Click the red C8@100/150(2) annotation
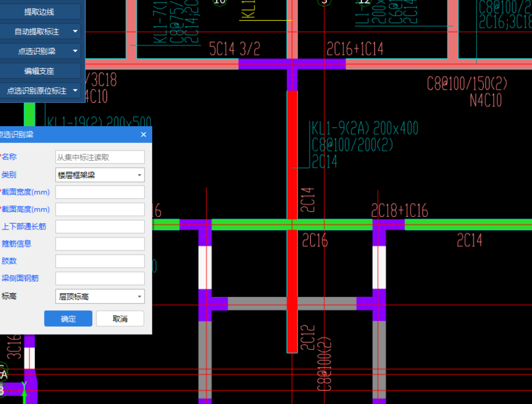Screen dimensions: 532x404 (467, 84)
